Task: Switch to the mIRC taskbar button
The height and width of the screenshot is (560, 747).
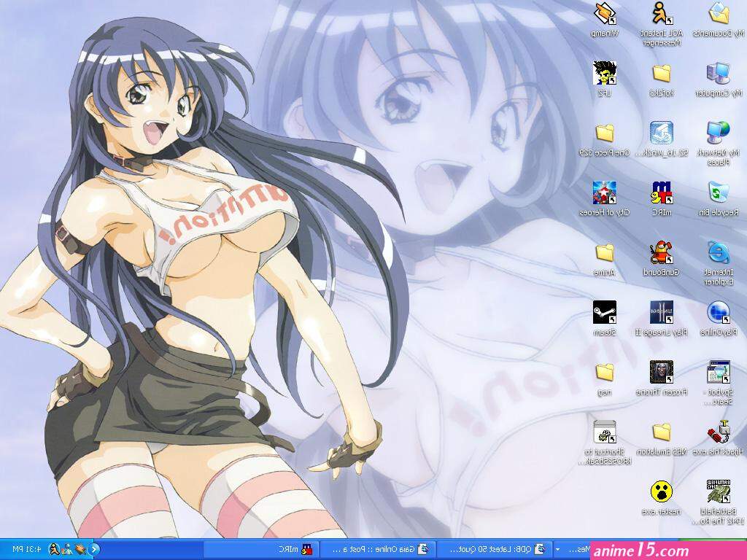Action: 260,550
